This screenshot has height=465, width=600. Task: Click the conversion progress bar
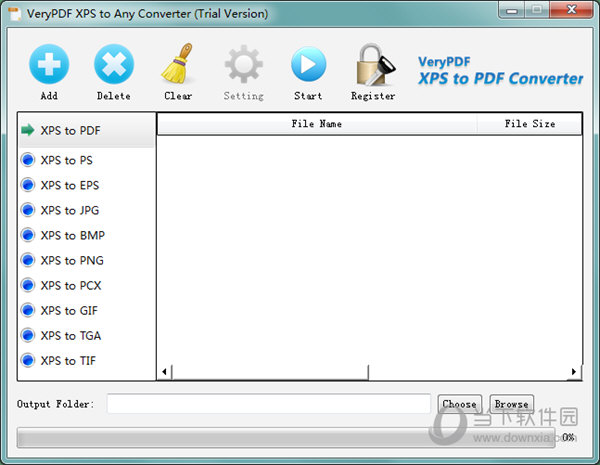(x=285, y=437)
